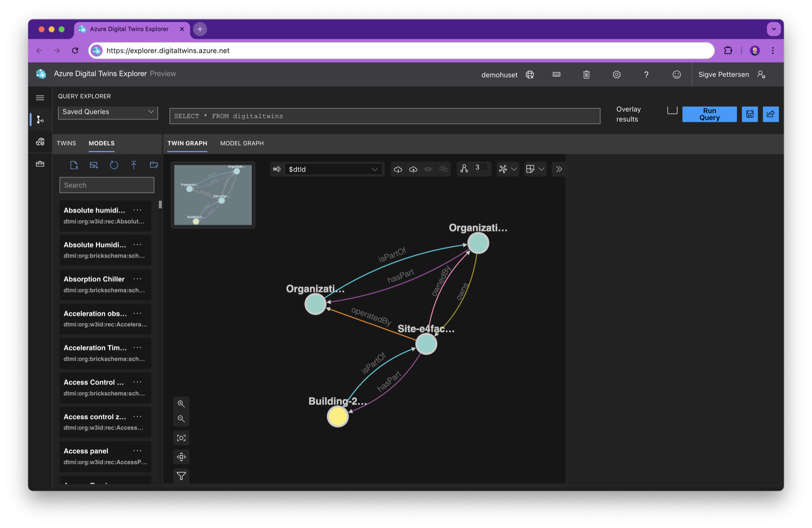Click the zoom-to-fit graph icon

tap(181, 438)
